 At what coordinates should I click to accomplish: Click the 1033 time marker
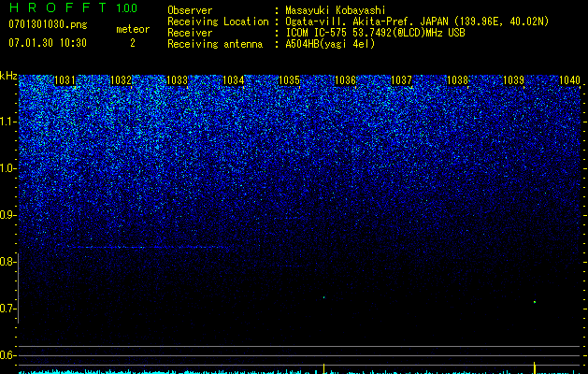click(177, 80)
